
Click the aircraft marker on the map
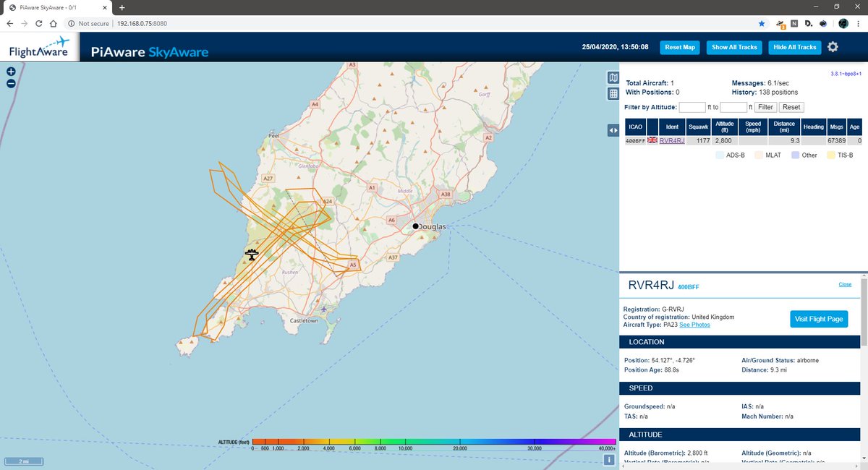point(251,255)
